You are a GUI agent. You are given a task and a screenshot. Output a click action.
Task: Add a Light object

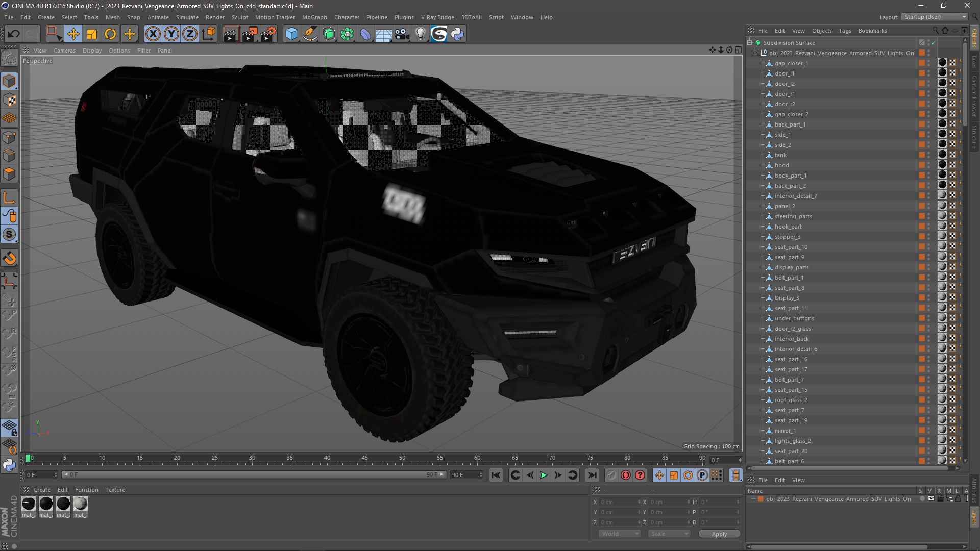421,34
